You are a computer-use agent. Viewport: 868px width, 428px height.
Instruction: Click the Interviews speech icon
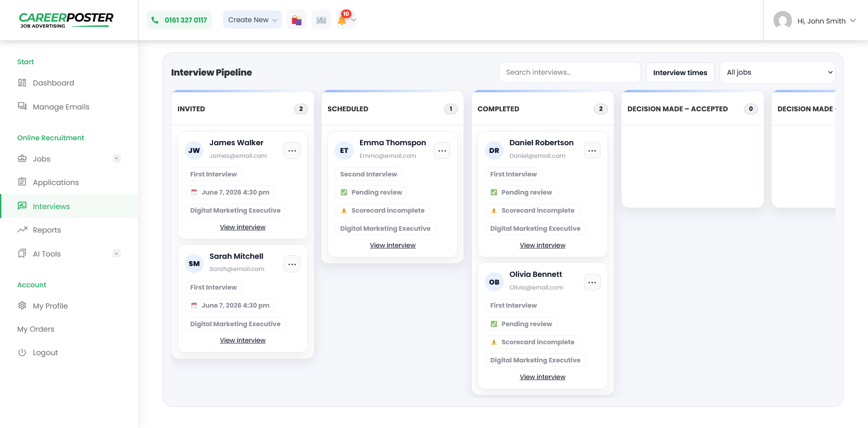22,206
